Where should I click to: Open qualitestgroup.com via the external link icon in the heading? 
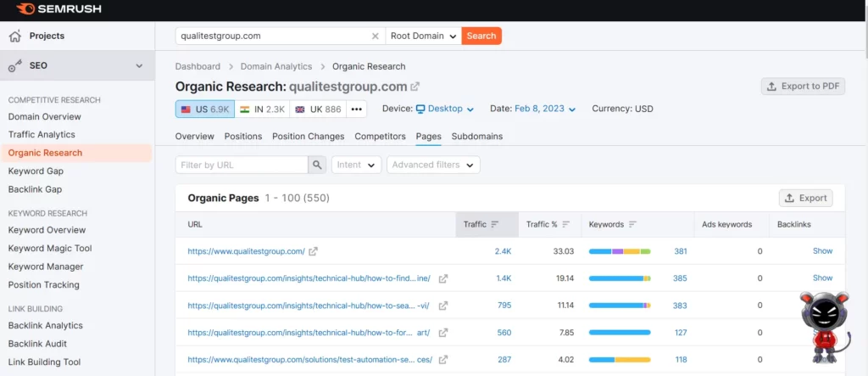(x=415, y=87)
